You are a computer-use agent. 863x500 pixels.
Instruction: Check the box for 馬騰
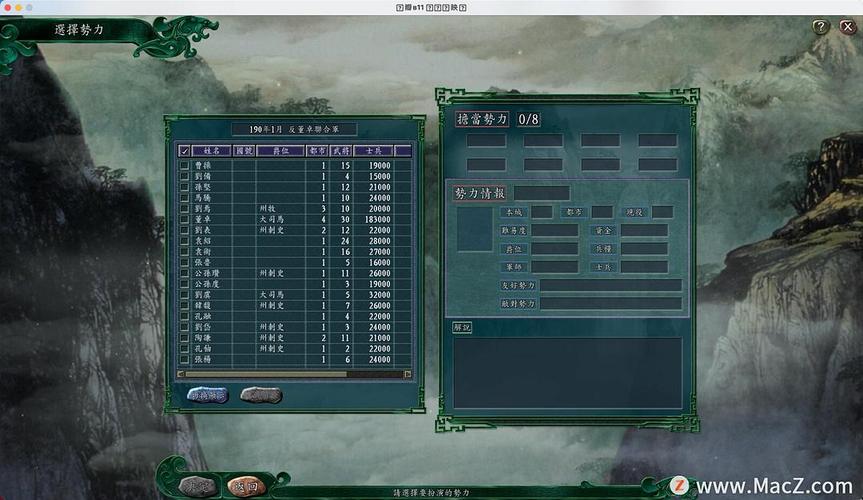click(x=184, y=198)
